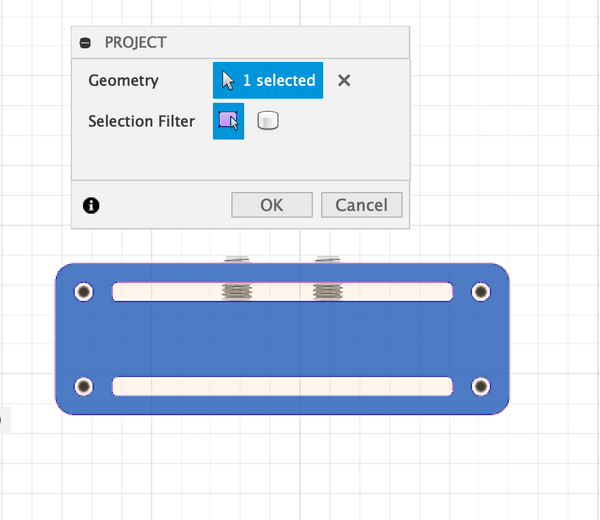Open the info icon in PROJECT dialog
The image size is (600, 520).
[x=91, y=205]
